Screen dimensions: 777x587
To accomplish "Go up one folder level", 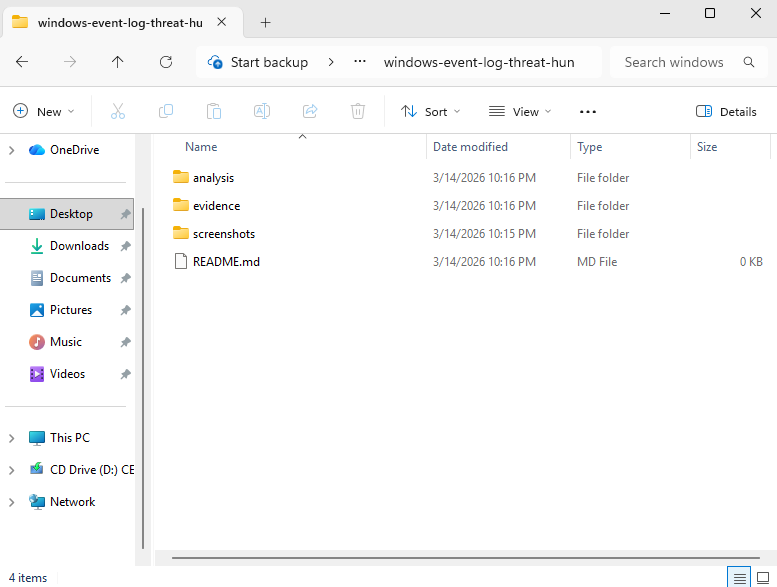I will point(117,62).
